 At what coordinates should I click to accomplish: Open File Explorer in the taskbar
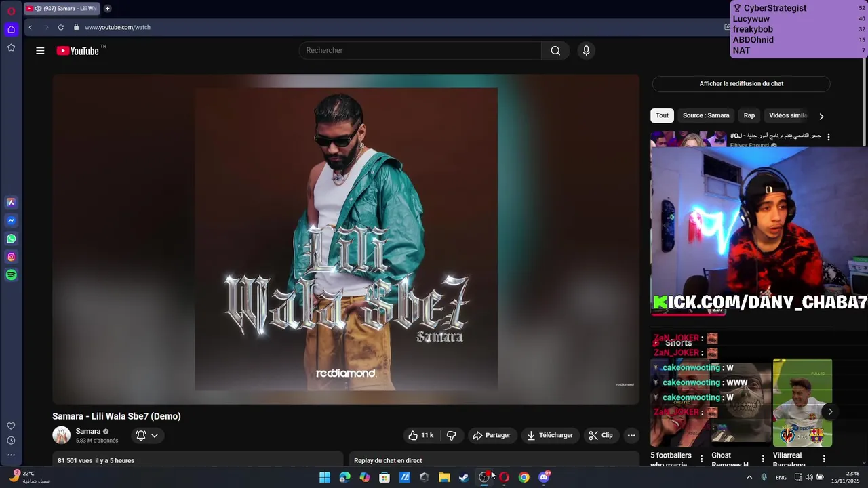click(x=444, y=477)
